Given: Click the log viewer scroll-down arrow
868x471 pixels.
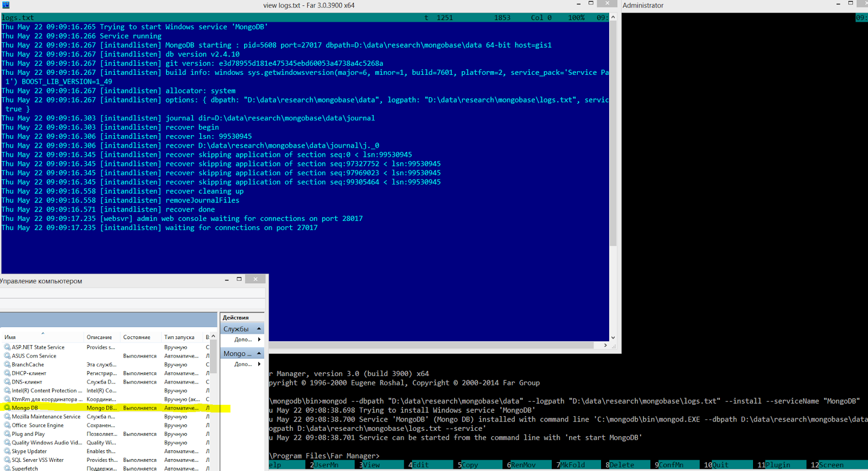Looking at the screenshot, I should [613, 338].
